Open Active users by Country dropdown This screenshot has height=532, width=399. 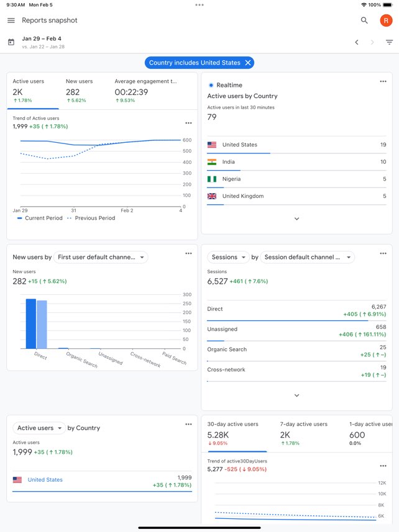point(39,428)
